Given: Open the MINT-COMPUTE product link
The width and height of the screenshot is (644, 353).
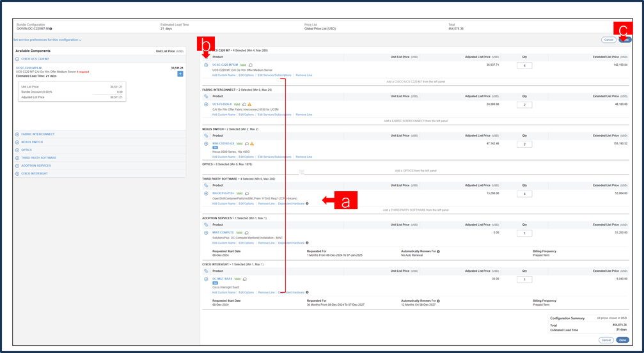Looking at the screenshot, I should point(223,233).
